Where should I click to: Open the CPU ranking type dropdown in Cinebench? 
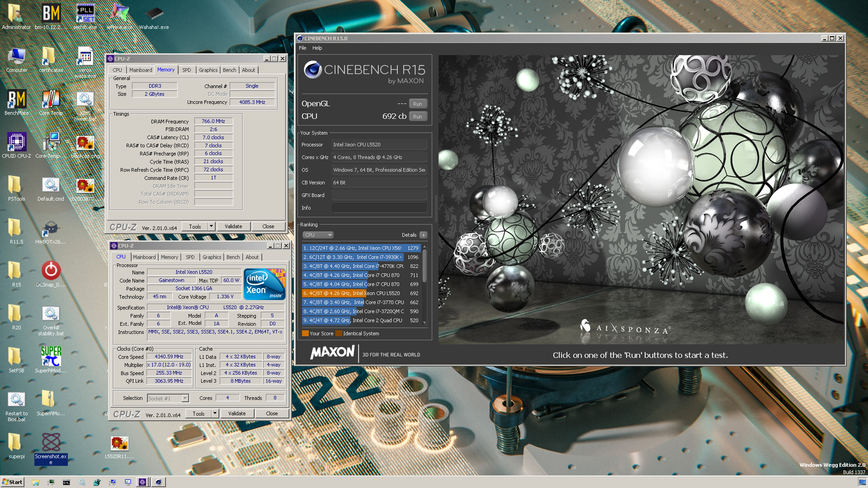pos(318,235)
